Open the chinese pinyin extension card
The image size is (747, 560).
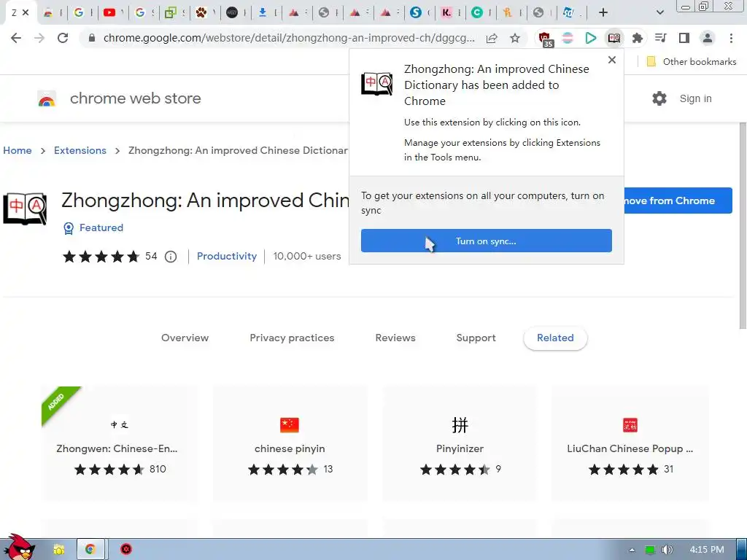click(290, 444)
